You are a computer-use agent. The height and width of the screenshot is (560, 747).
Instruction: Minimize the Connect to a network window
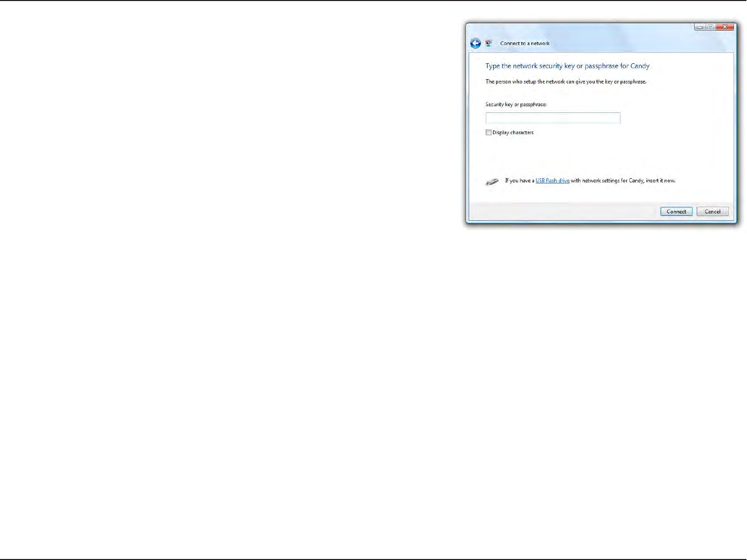(x=700, y=27)
